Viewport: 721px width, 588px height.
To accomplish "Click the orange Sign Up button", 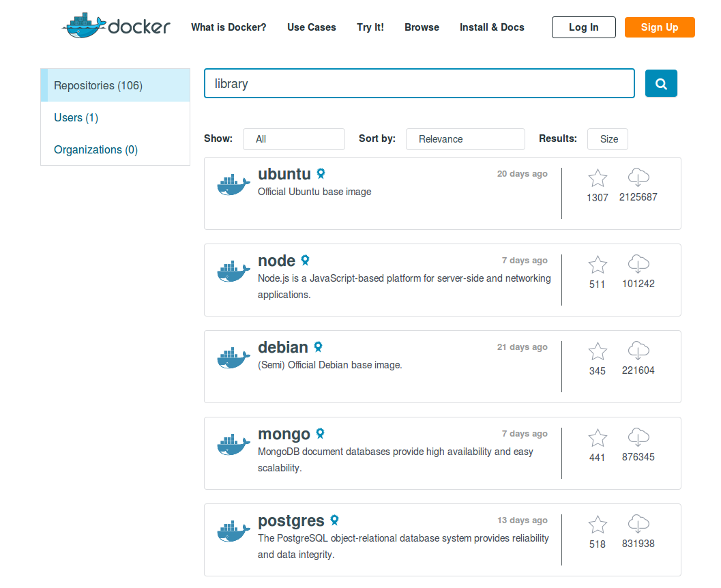I will pyautogui.click(x=660, y=27).
